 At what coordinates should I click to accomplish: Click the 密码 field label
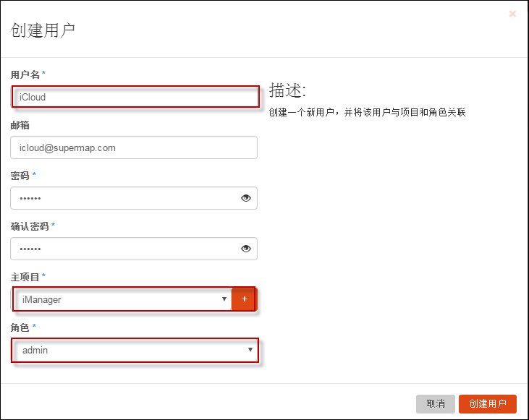tap(20, 176)
